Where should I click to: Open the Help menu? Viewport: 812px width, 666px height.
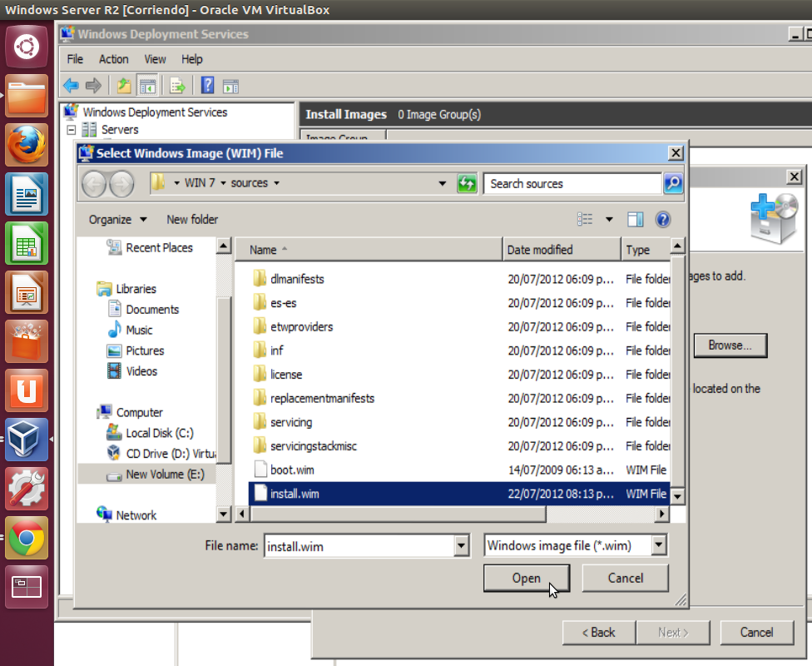click(x=191, y=59)
